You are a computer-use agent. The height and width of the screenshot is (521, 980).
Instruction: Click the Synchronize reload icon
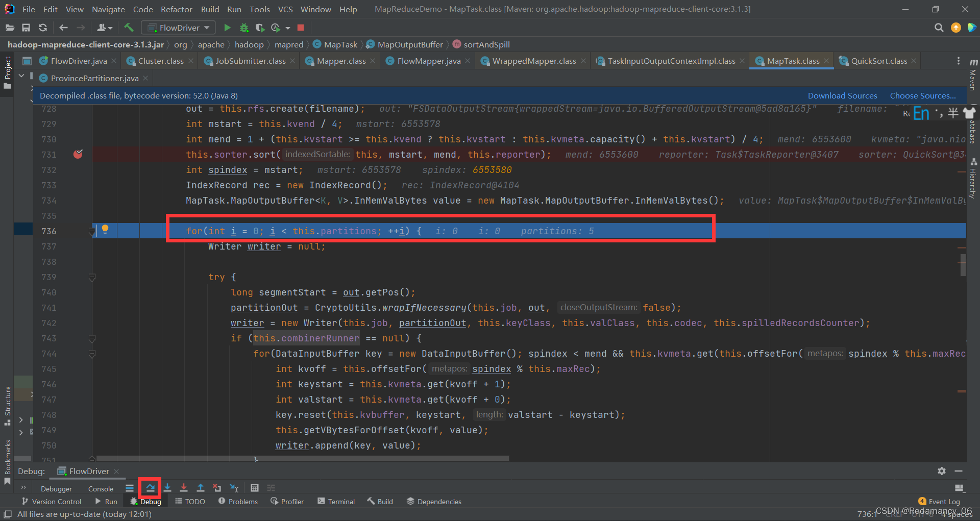(43, 28)
